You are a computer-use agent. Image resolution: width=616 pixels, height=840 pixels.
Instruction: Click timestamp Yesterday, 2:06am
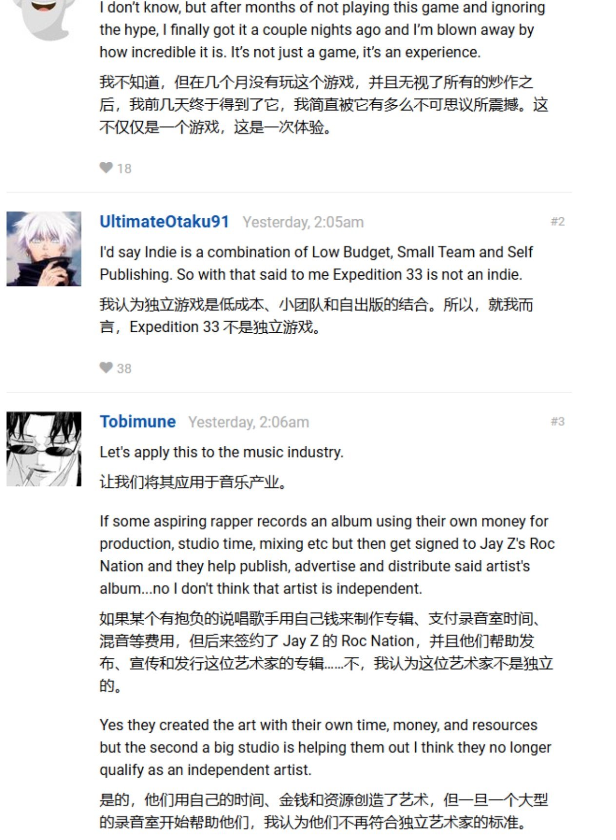249,422
